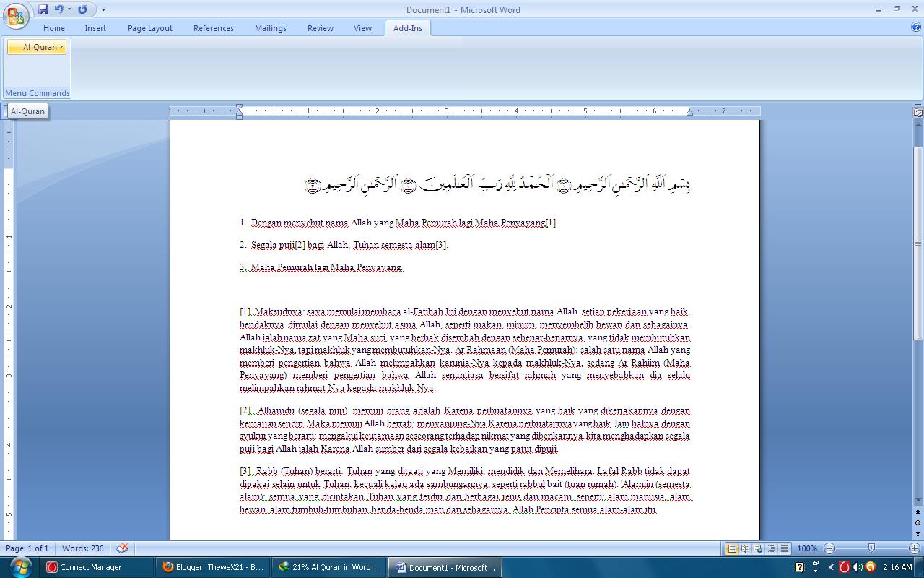Switch to the View tab
924x578 pixels.
(362, 28)
